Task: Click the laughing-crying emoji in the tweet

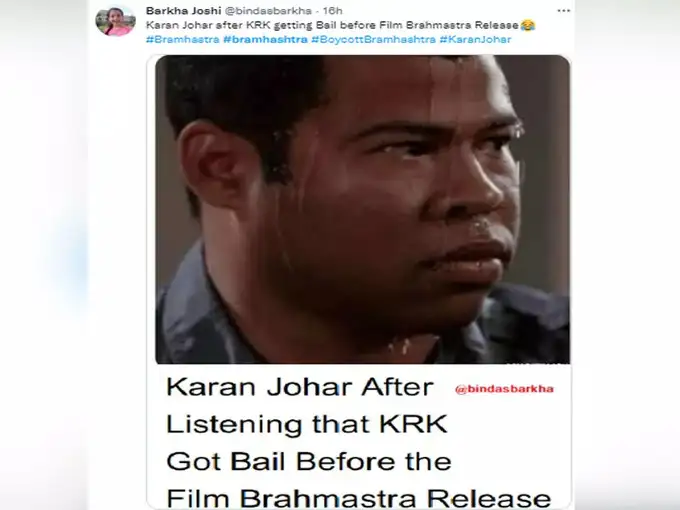Action: pos(527,25)
